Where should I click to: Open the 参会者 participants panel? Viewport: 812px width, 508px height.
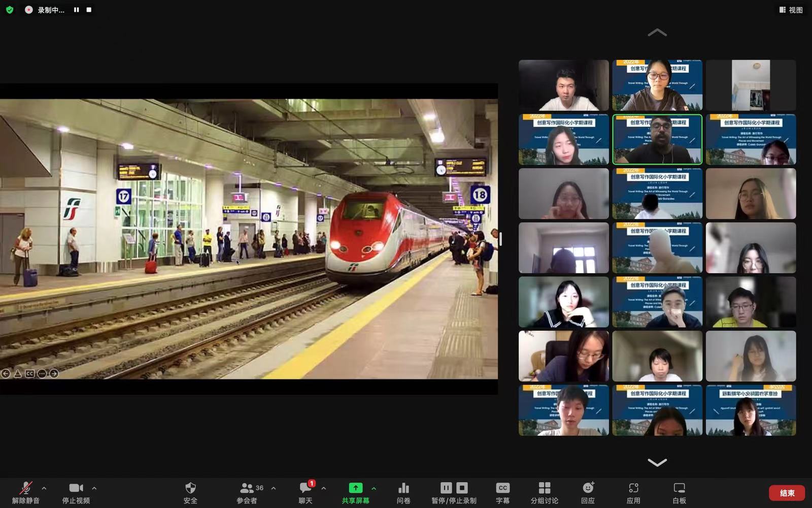point(247,493)
